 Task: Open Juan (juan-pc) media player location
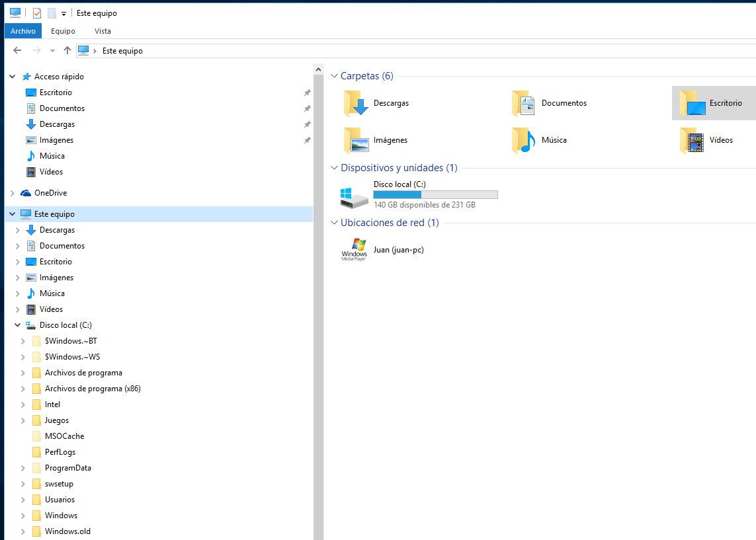pos(354,250)
